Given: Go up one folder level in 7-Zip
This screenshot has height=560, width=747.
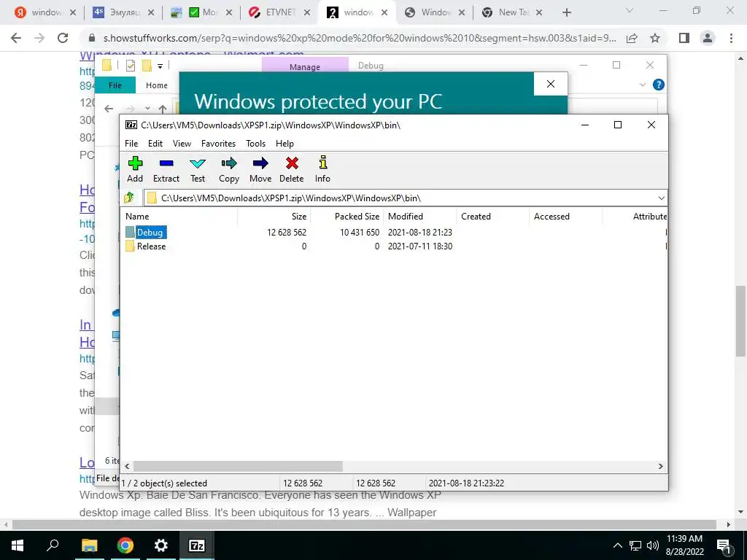Looking at the screenshot, I should (129, 198).
